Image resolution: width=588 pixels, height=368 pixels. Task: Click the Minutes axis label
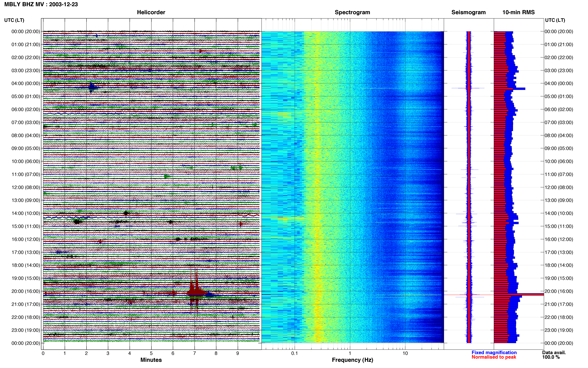pos(151,360)
